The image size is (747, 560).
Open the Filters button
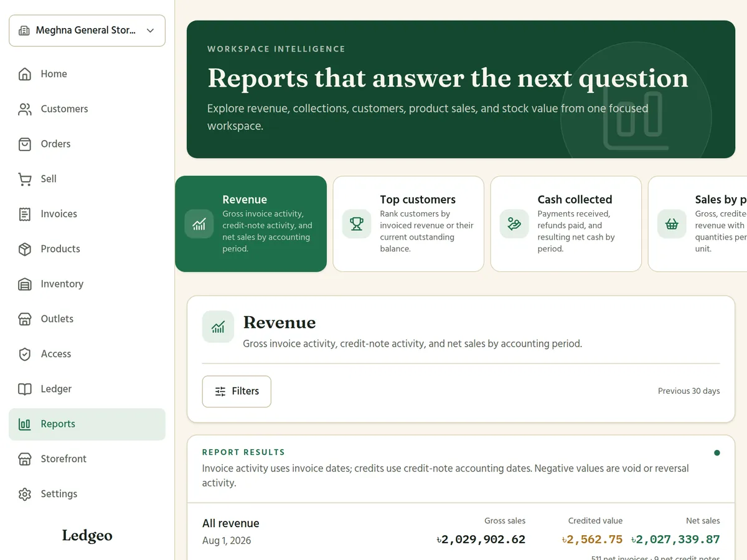coord(237,391)
